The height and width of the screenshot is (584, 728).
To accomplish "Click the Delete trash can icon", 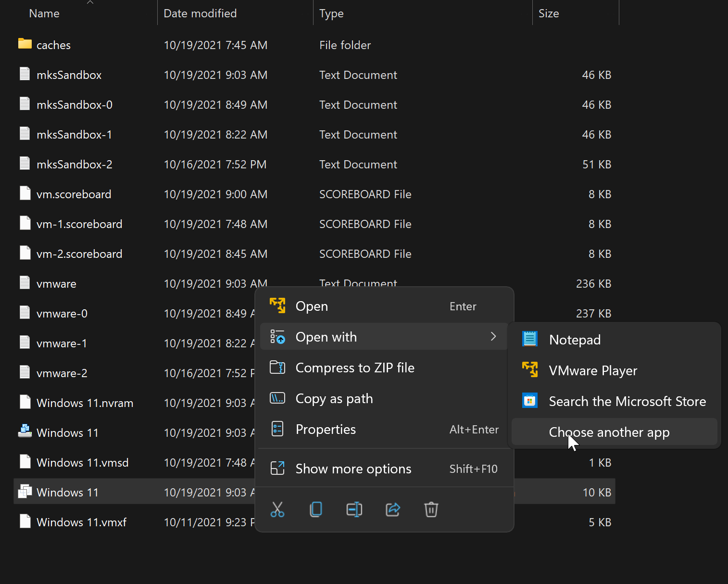I will 431,509.
